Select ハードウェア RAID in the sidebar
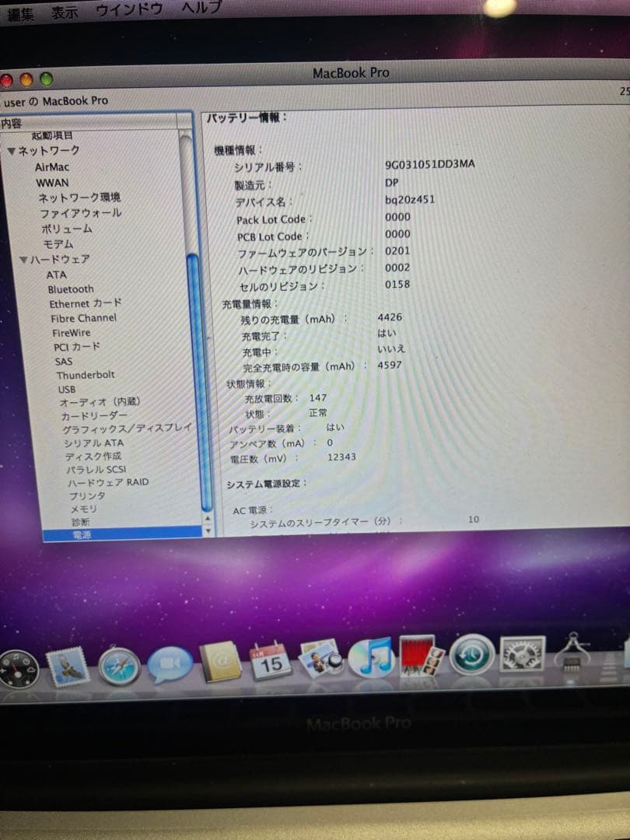 (108, 483)
